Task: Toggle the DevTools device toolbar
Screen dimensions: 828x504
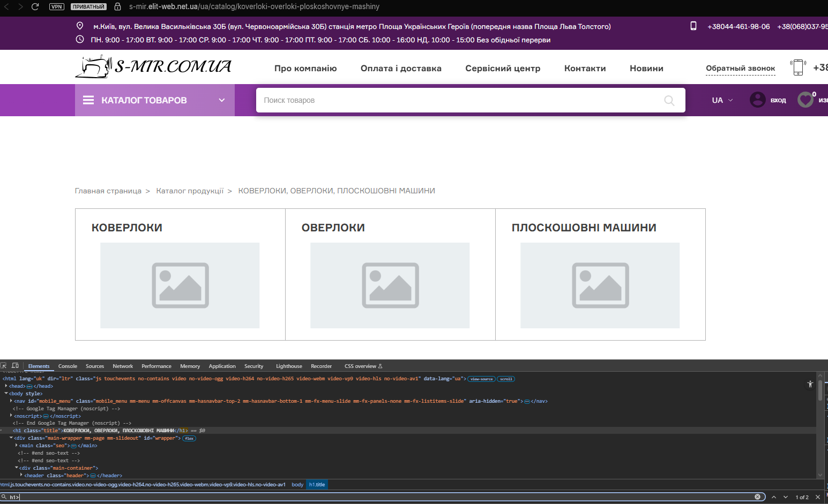Action: [x=15, y=366]
